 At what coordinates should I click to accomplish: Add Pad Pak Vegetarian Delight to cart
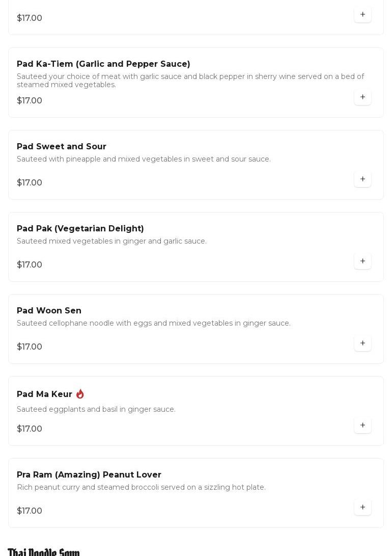pyautogui.click(x=362, y=261)
